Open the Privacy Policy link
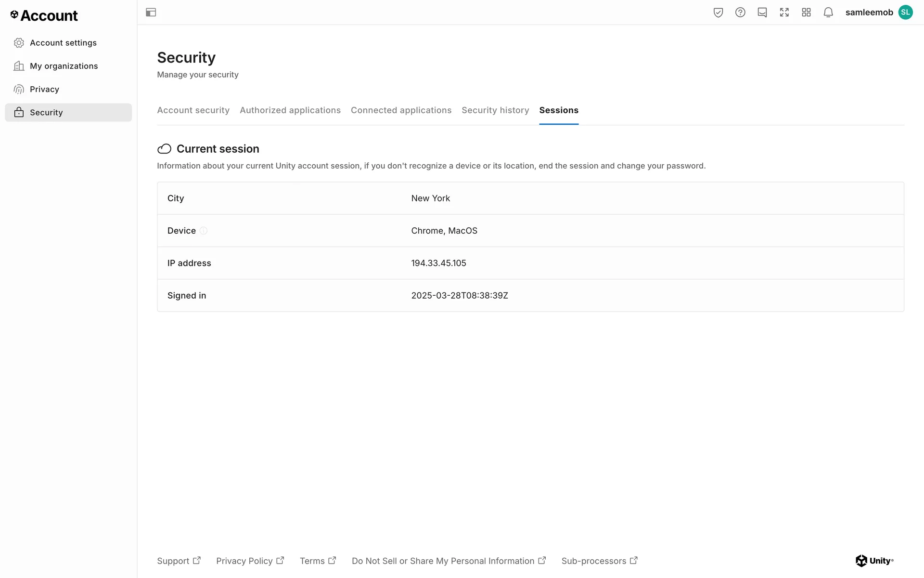The height and width of the screenshot is (578, 924). pyautogui.click(x=250, y=561)
